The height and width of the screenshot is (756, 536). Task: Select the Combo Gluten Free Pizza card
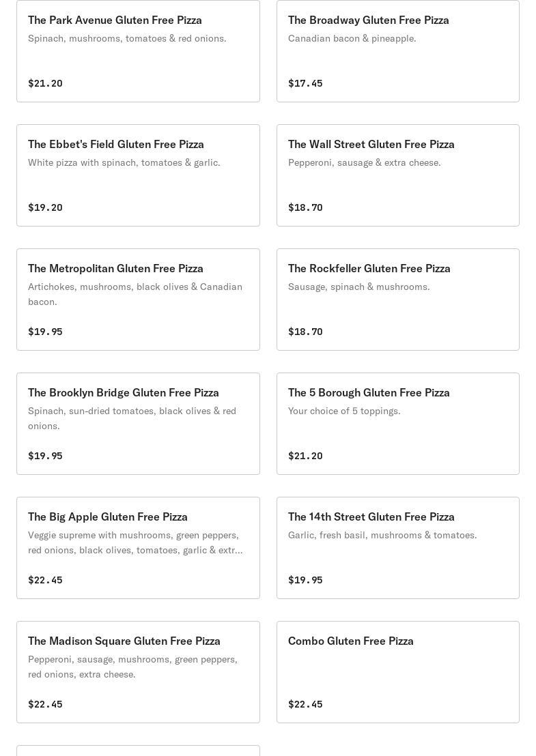click(351, 641)
